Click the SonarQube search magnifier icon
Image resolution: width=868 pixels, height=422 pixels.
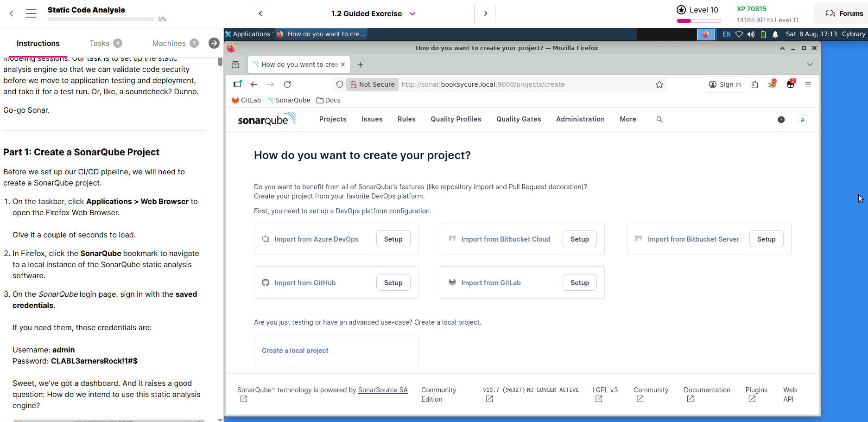tap(659, 120)
